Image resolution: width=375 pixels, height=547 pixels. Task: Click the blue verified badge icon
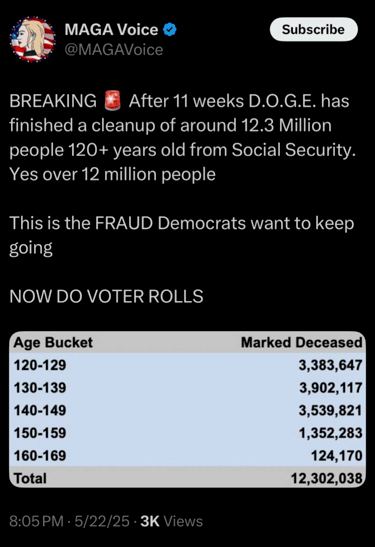(x=170, y=29)
